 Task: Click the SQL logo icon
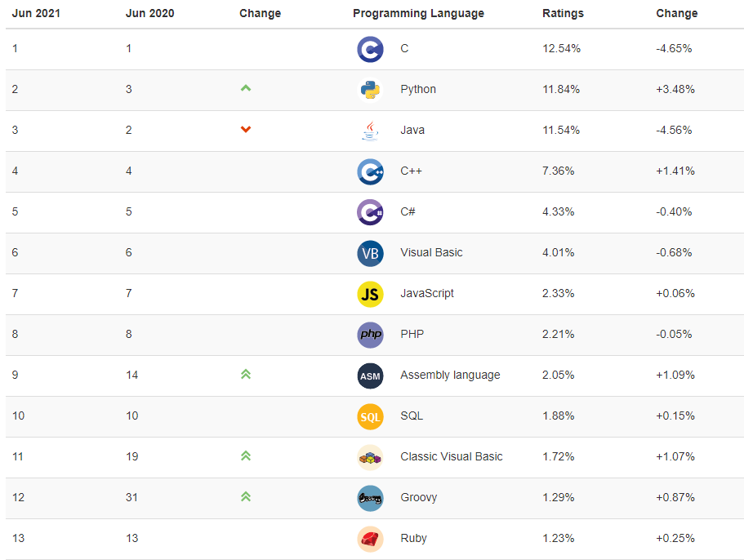(x=370, y=416)
